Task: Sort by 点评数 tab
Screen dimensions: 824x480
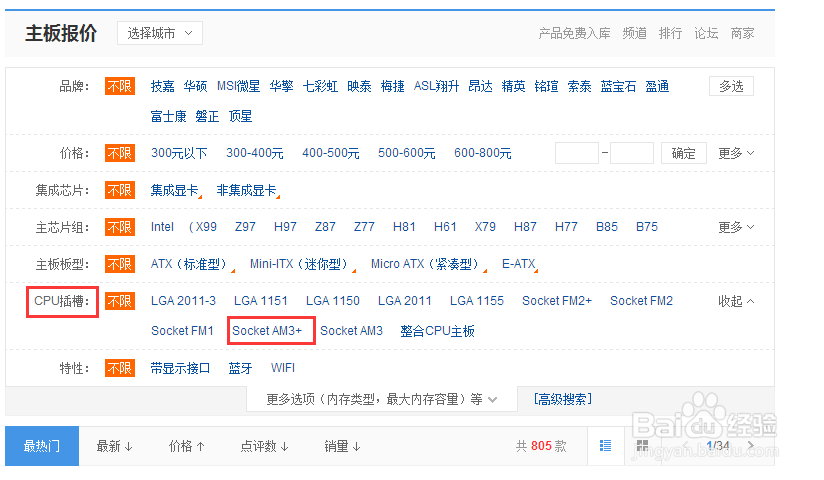Action: 265,446
